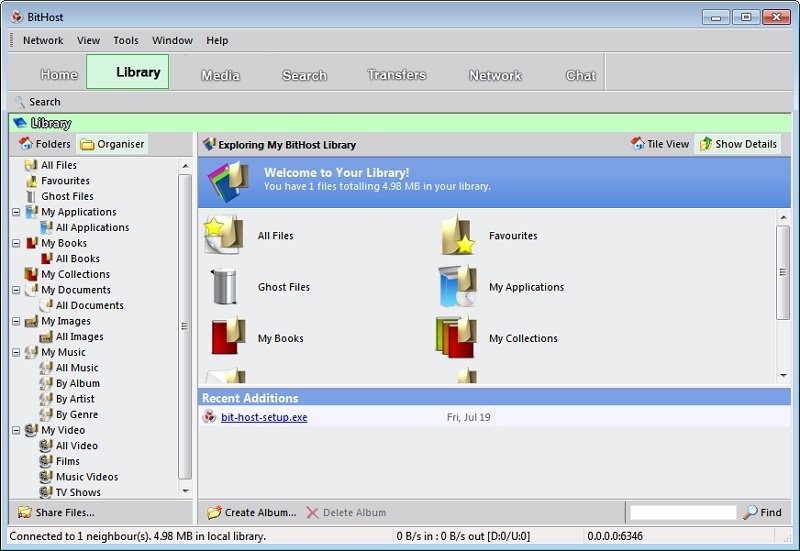Click the Find magnifier icon

coord(750,512)
